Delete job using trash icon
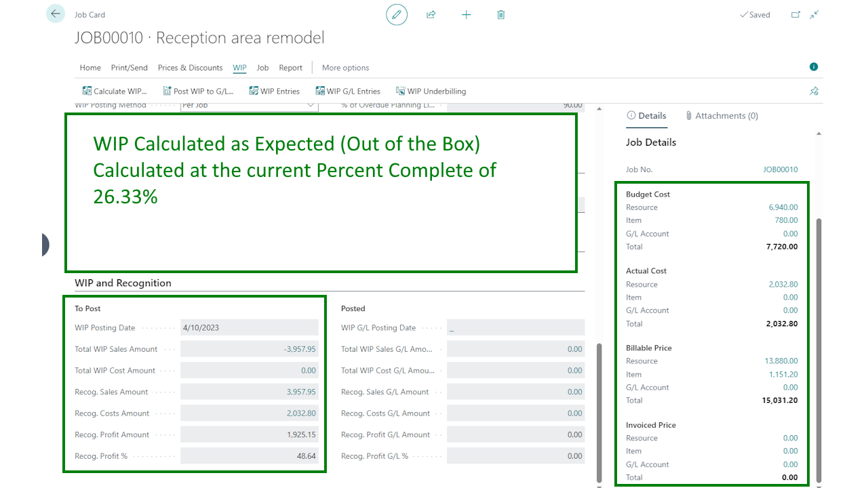868x488 pixels. click(x=500, y=14)
